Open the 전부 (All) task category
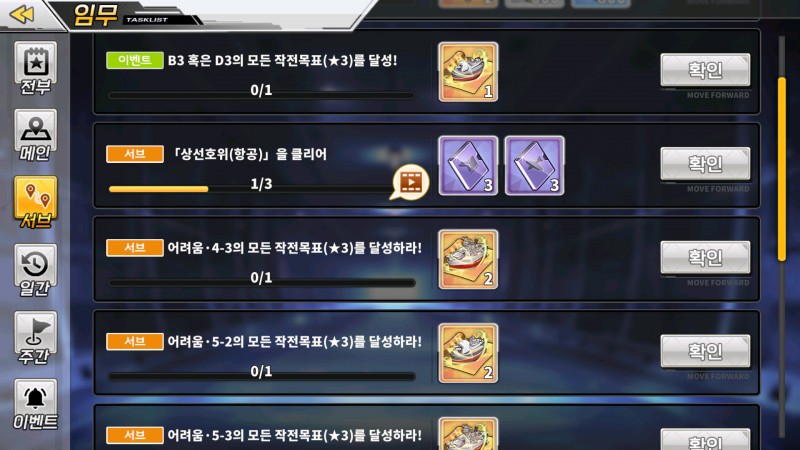 (x=35, y=68)
